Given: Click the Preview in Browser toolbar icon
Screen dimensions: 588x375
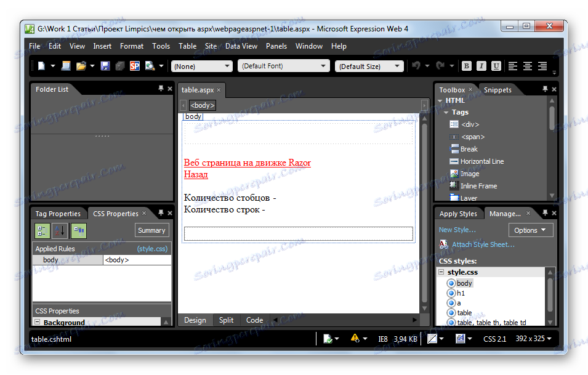Looking at the screenshot, I should point(149,66).
